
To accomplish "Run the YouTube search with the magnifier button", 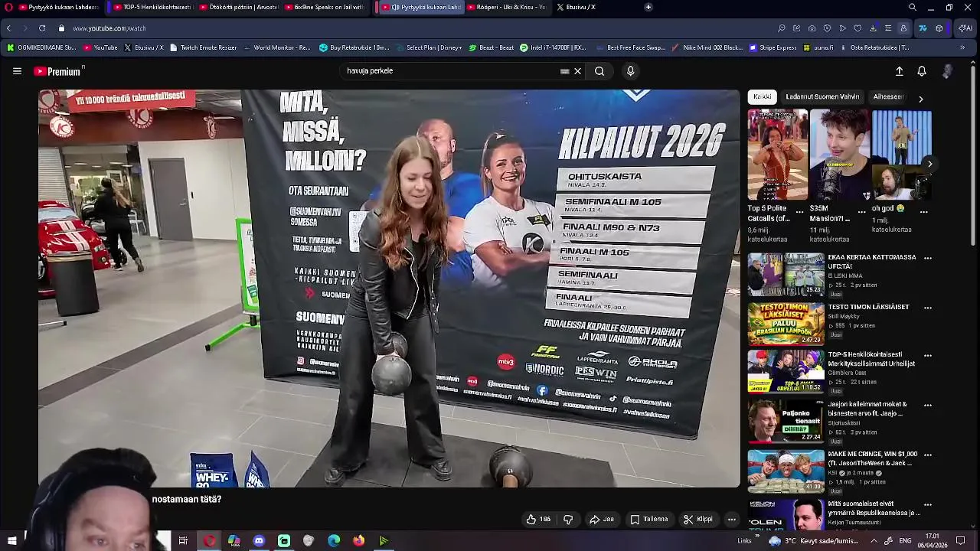I will tap(599, 71).
